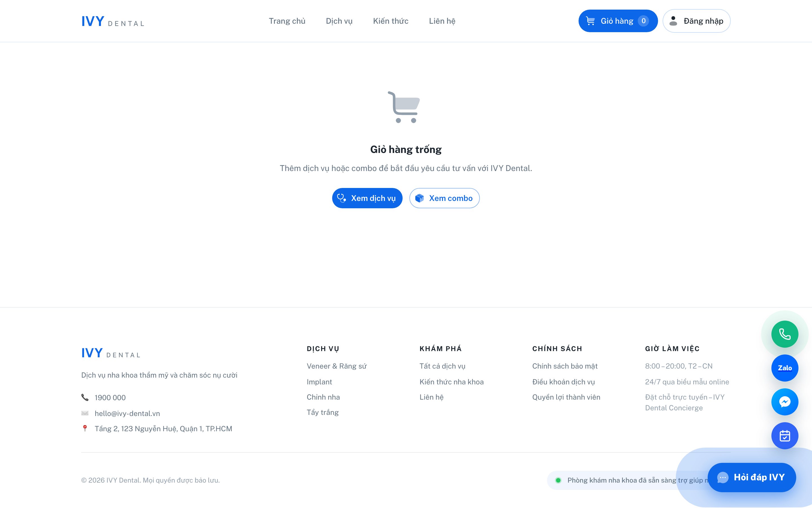
Task: Click the large empty cart illustration
Action: [404, 107]
